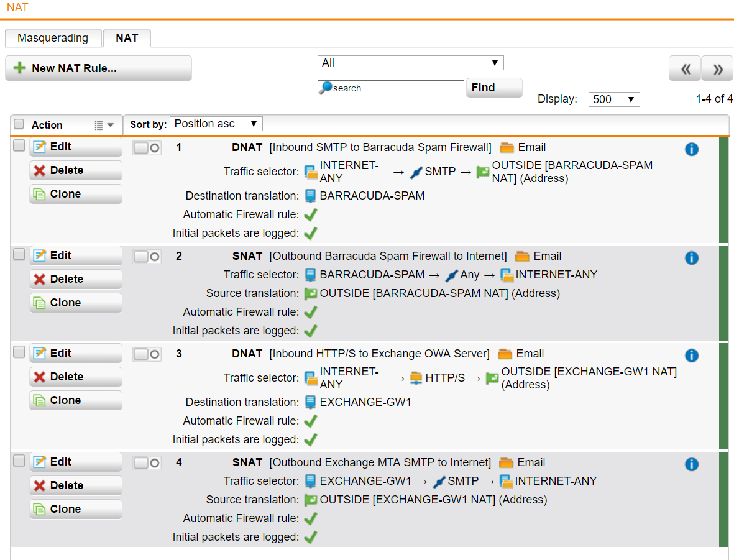Click INTERNET-ANY network icon in rule 2
This screenshot has width=734, height=560.
click(507, 275)
